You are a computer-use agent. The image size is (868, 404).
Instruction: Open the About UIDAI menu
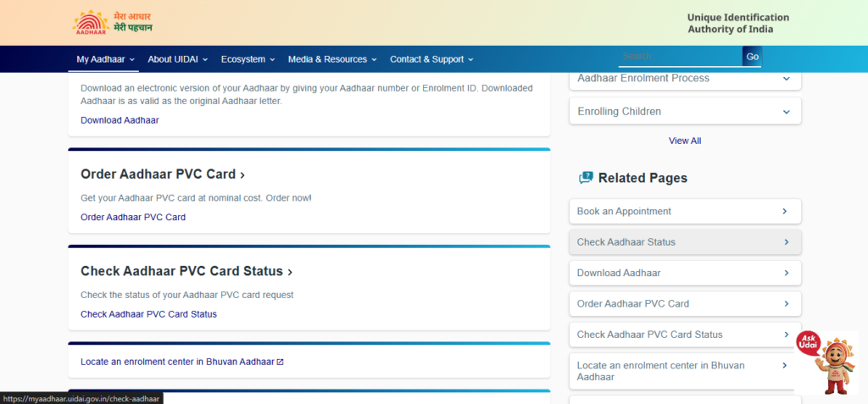[178, 59]
